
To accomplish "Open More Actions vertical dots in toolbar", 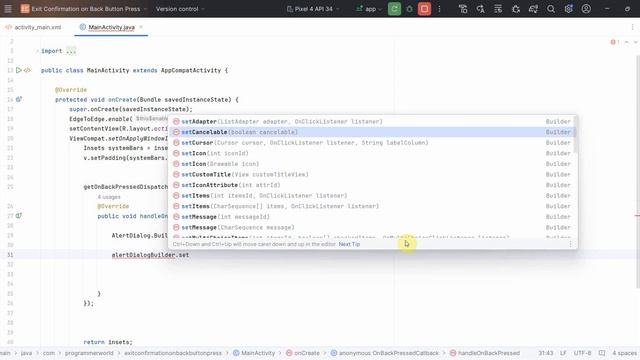I will click(439, 9).
